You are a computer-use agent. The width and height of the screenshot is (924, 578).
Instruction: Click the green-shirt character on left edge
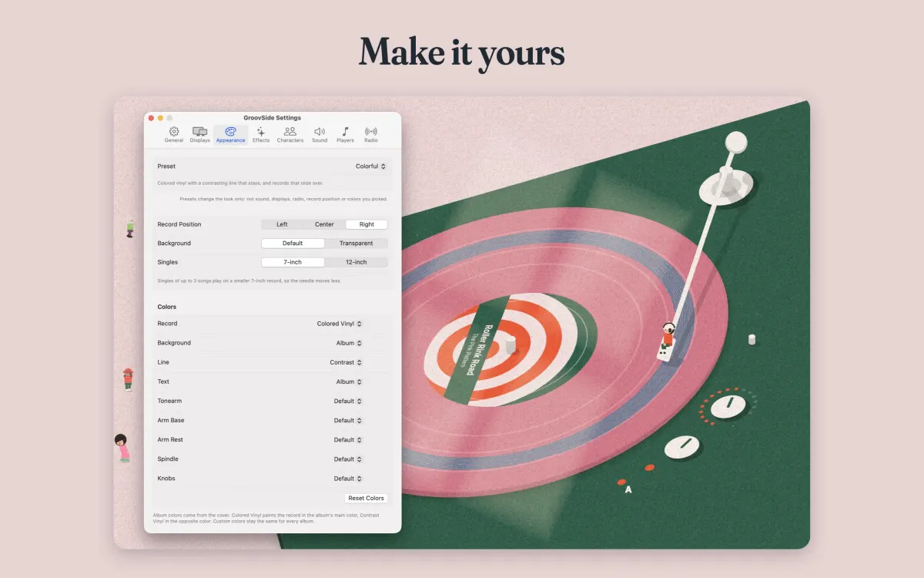click(x=130, y=227)
